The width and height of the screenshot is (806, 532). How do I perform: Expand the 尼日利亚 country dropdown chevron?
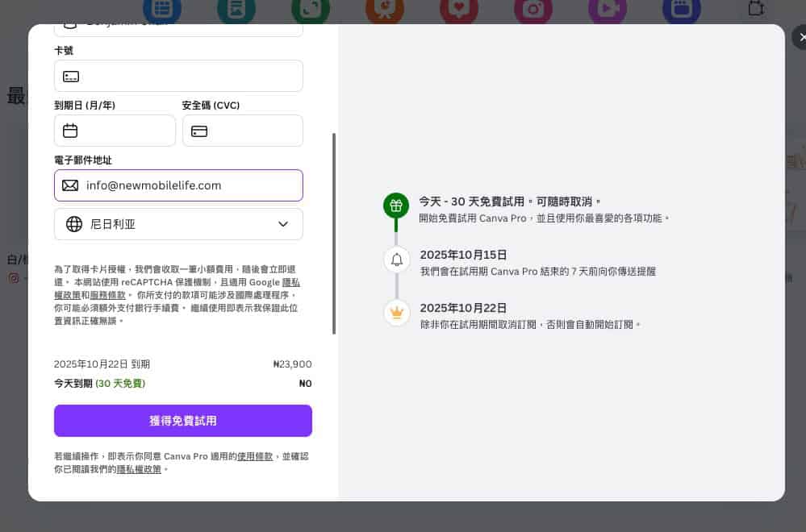click(283, 224)
